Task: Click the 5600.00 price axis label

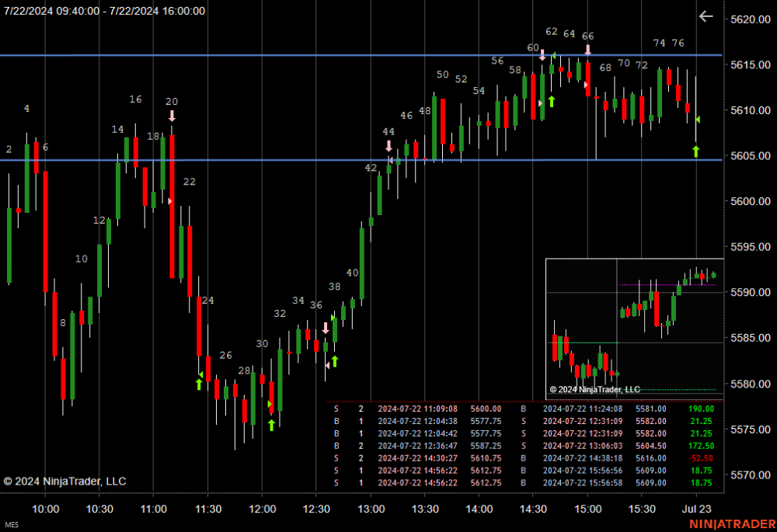Action: 751,201
